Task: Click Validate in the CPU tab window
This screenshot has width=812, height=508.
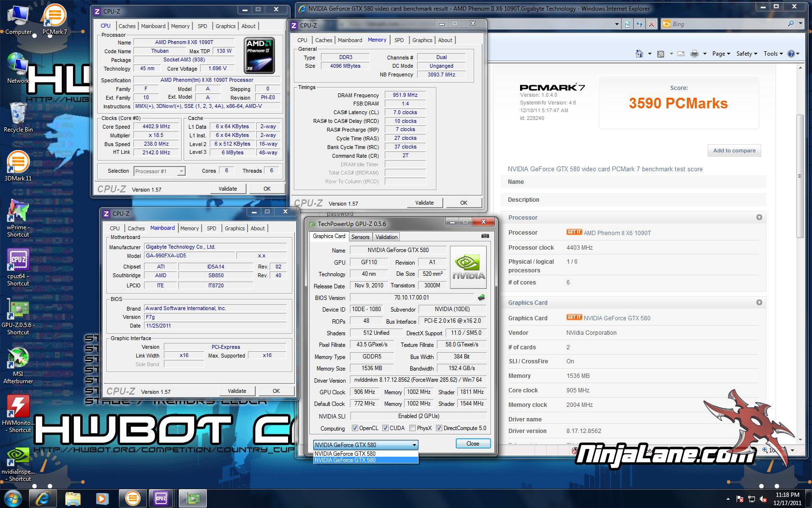Action: 228,189
